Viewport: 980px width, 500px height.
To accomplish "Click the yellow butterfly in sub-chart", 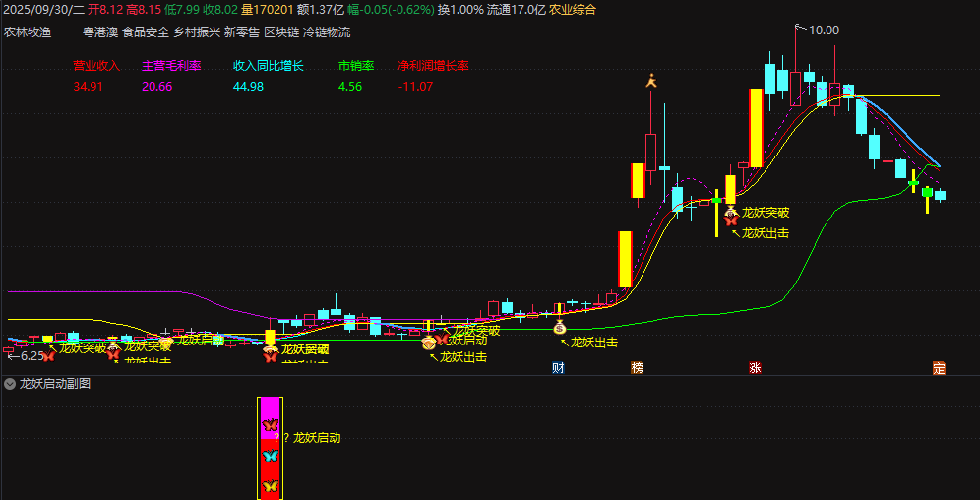I will 270,486.
